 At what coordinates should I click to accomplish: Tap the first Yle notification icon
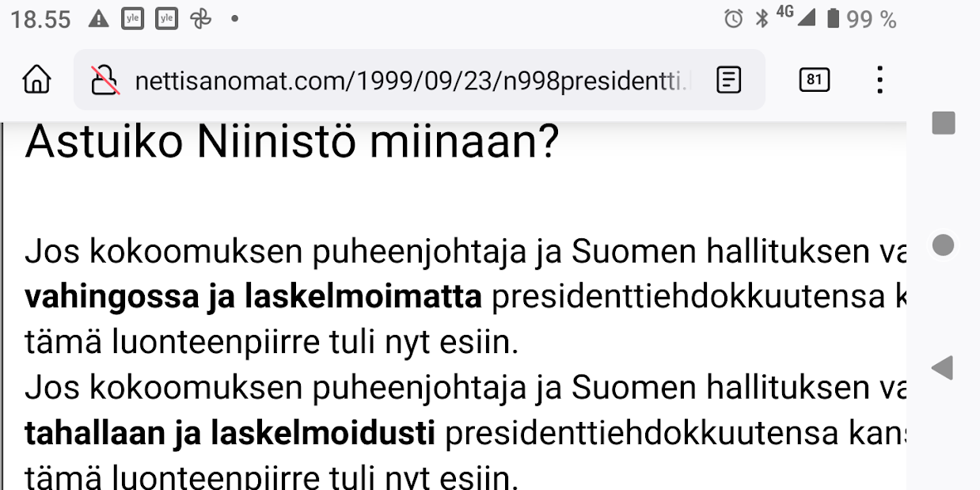pyautogui.click(x=132, y=19)
